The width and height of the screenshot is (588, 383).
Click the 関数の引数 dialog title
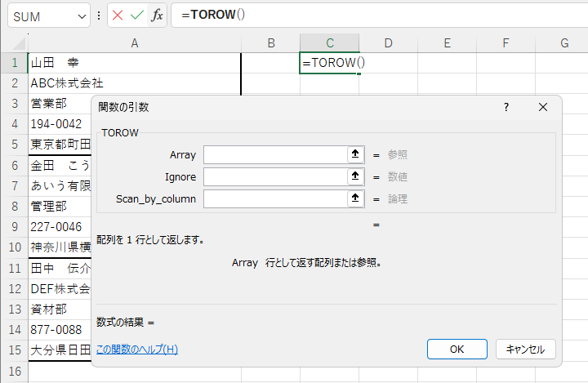(x=123, y=107)
